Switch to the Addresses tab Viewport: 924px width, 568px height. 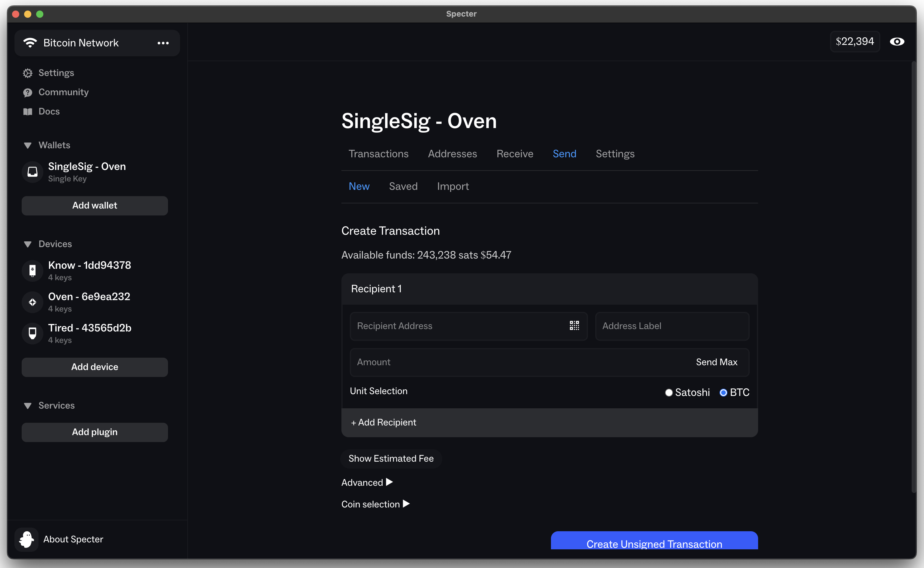452,154
